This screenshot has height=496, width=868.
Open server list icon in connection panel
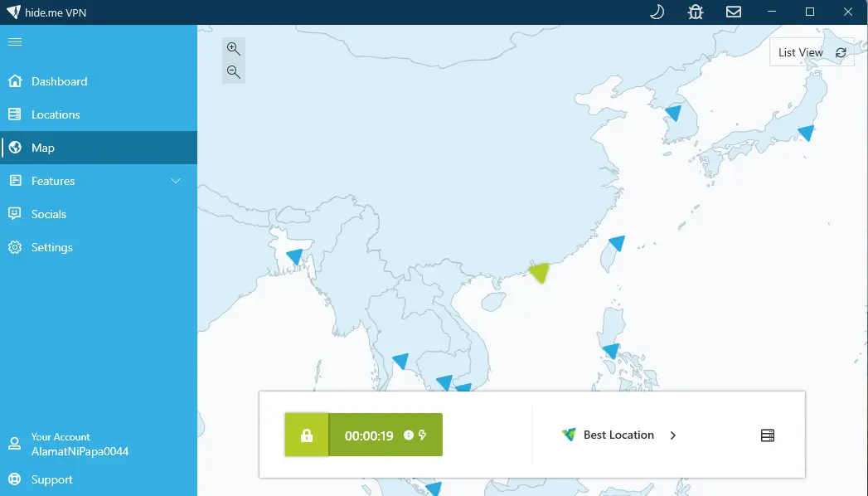point(768,435)
